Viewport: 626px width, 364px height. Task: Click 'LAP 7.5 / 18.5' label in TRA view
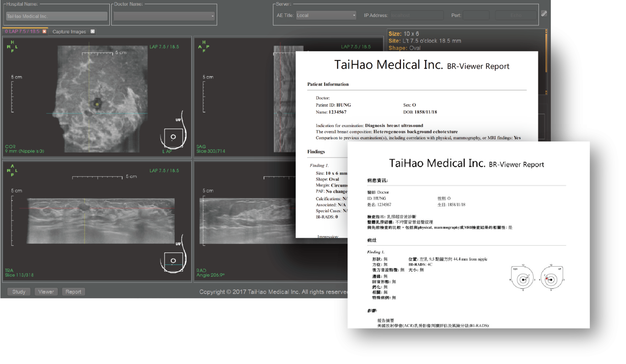pyautogui.click(x=164, y=171)
